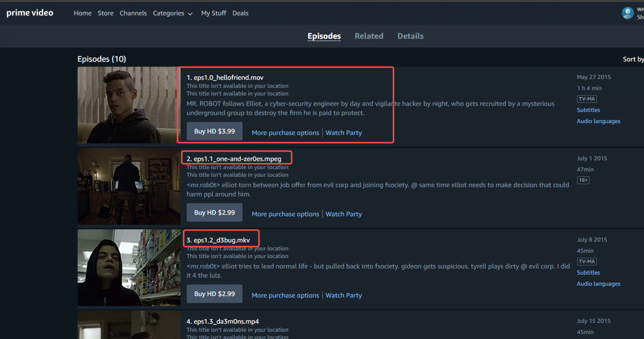Click the 18+ rating badge of episode 2
Viewport: 644px width, 339px height.
tap(583, 180)
